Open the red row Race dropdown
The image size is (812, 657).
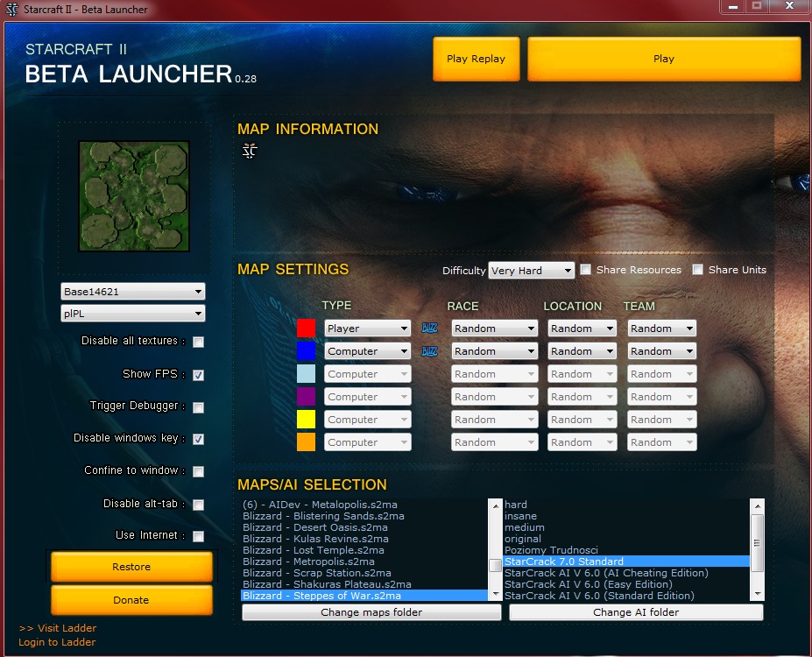pyautogui.click(x=495, y=328)
